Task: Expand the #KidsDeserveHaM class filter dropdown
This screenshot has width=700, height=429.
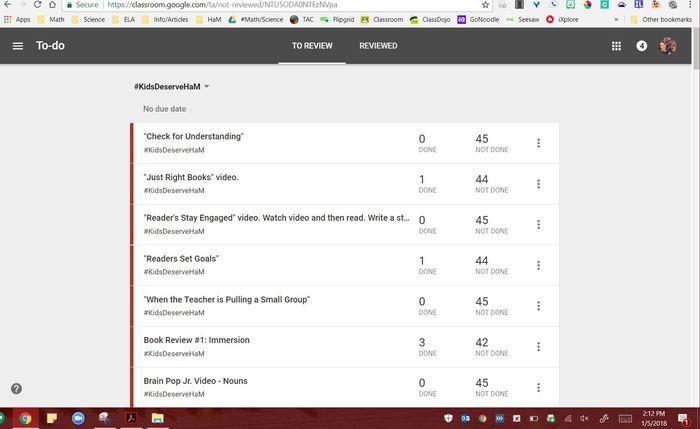Action: point(206,87)
